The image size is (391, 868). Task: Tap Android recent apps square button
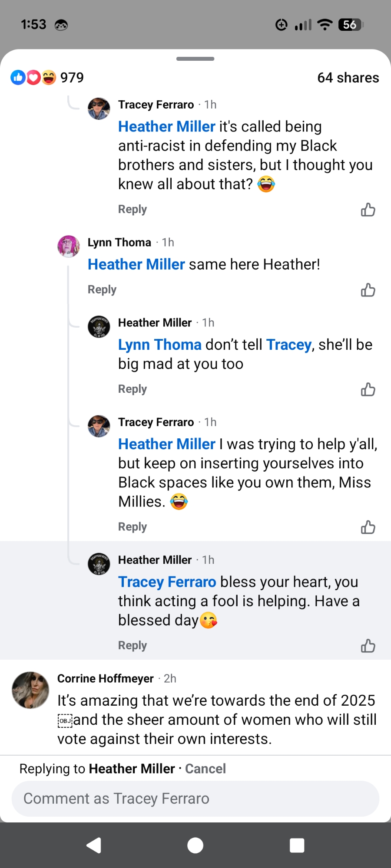(x=297, y=845)
